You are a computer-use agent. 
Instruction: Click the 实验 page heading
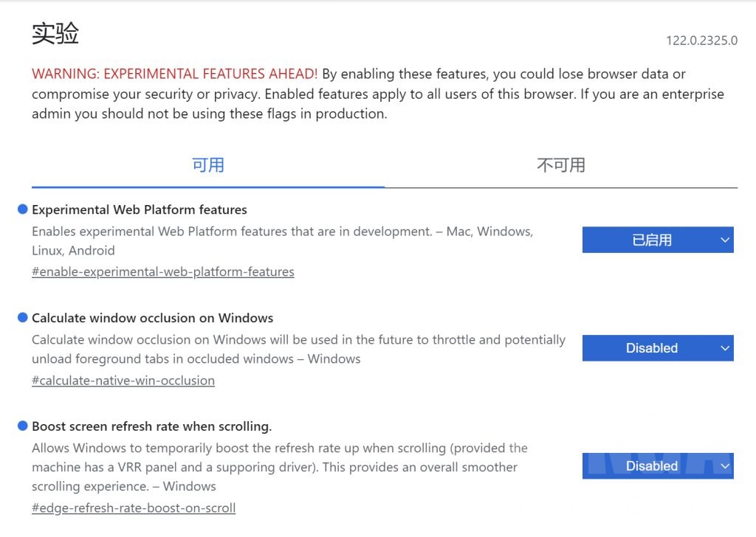(55, 33)
